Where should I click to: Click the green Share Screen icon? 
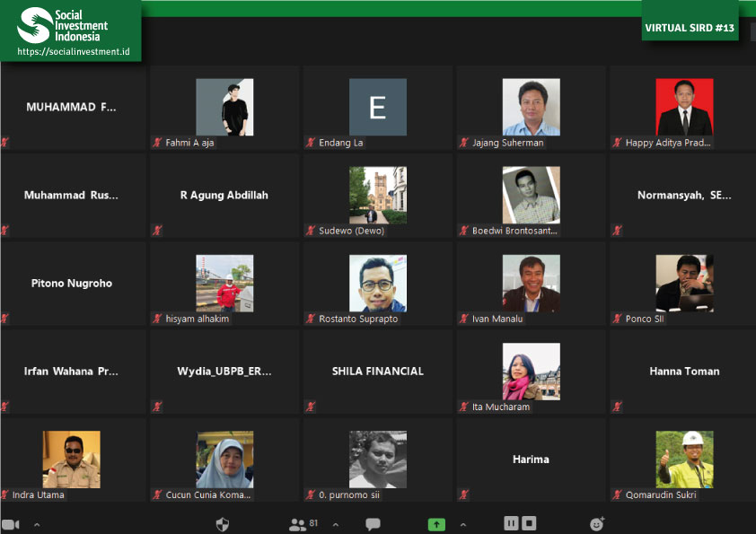pos(436,524)
